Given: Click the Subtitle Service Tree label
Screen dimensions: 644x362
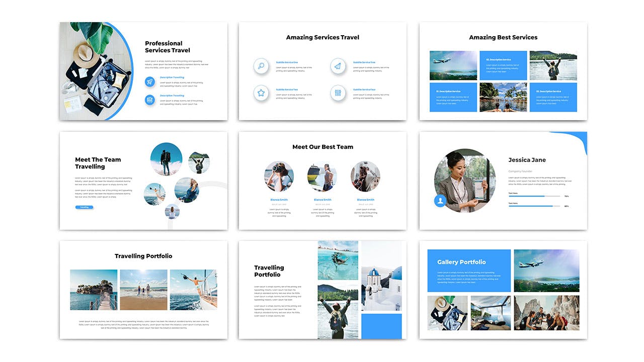Looking at the screenshot, I should pos(364,62).
